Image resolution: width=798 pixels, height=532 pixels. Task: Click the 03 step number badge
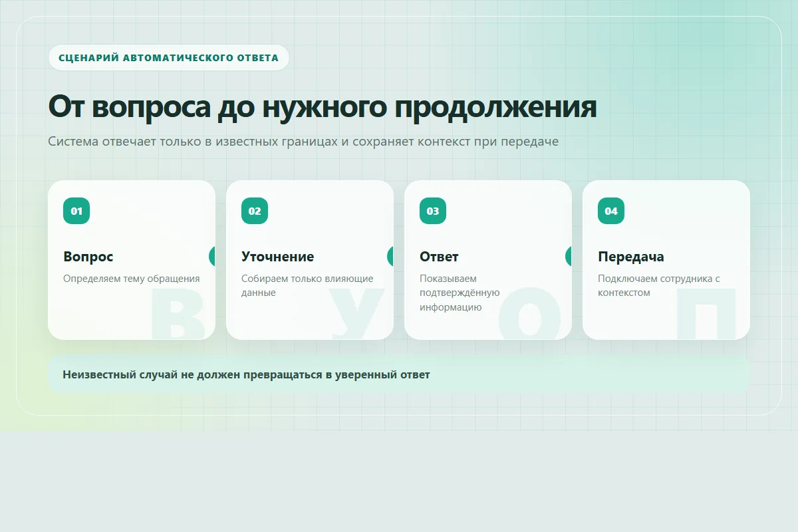(433, 211)
